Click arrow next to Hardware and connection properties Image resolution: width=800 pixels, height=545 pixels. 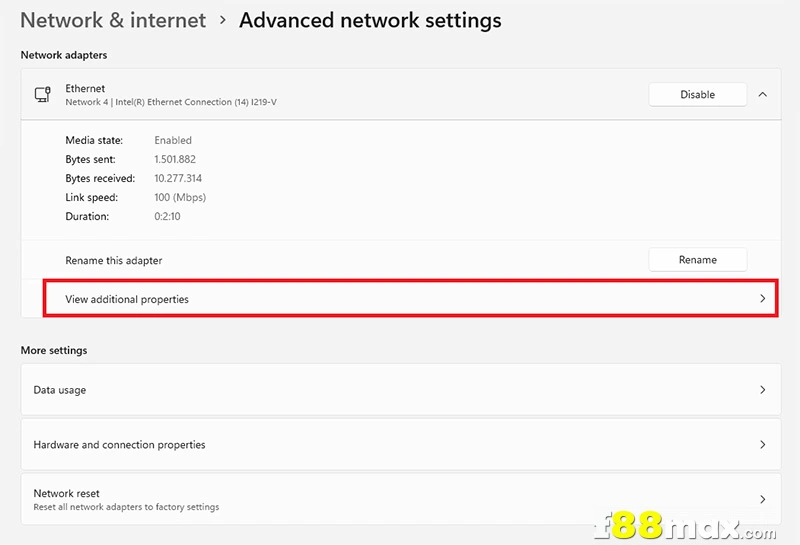[x=762, y=444]
